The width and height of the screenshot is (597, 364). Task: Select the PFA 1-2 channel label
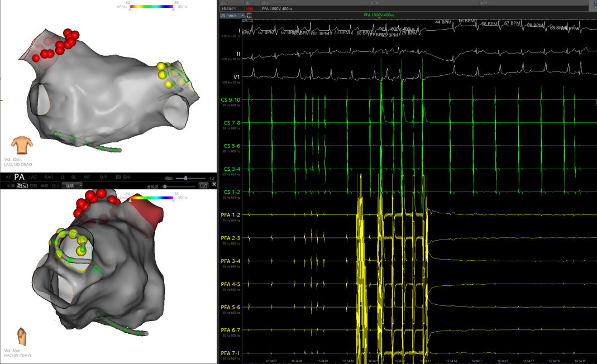click(232, 215)
